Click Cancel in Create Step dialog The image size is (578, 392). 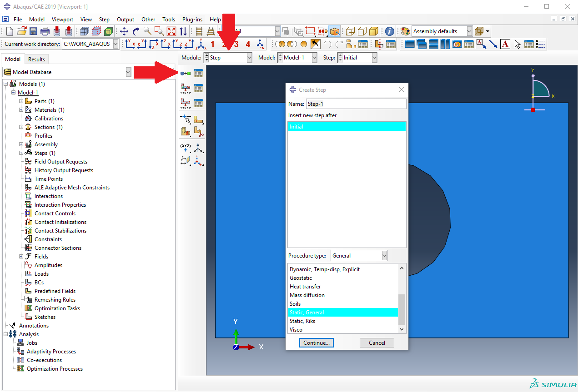tap(377, 343)
